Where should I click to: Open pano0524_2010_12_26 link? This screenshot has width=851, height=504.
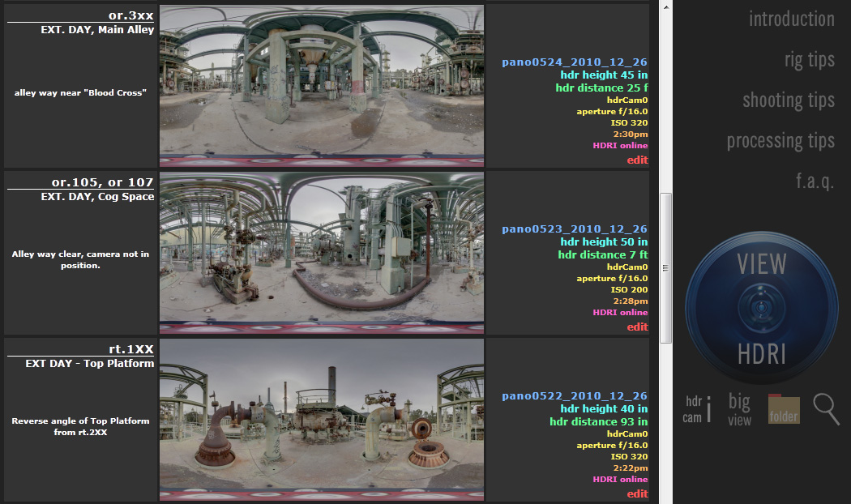point(574,62)
